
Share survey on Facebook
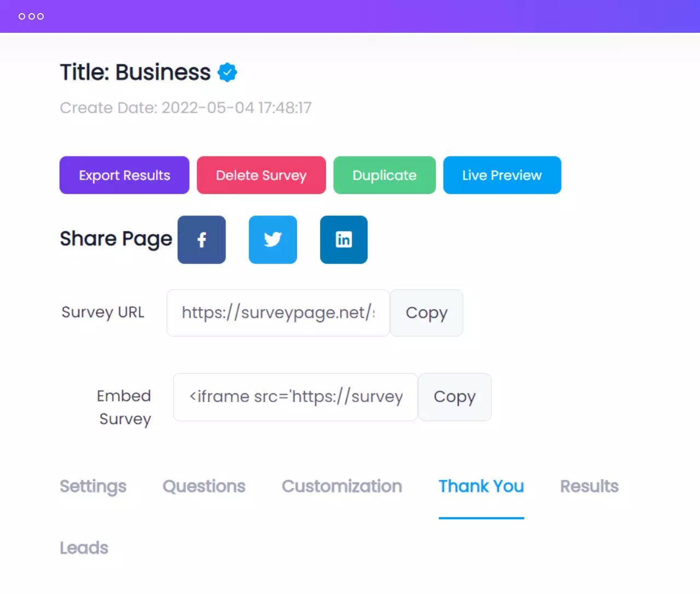[x=201, y=240]
